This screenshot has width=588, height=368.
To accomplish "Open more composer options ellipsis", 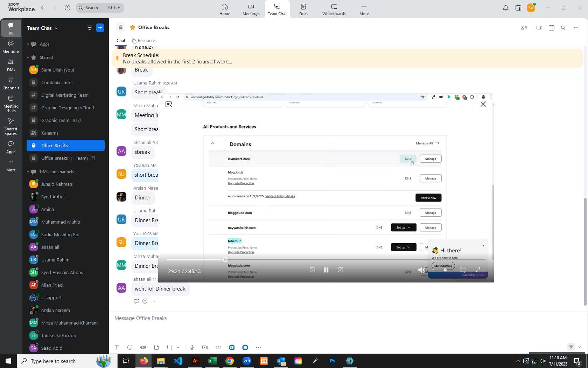I will tap(258, 347).
